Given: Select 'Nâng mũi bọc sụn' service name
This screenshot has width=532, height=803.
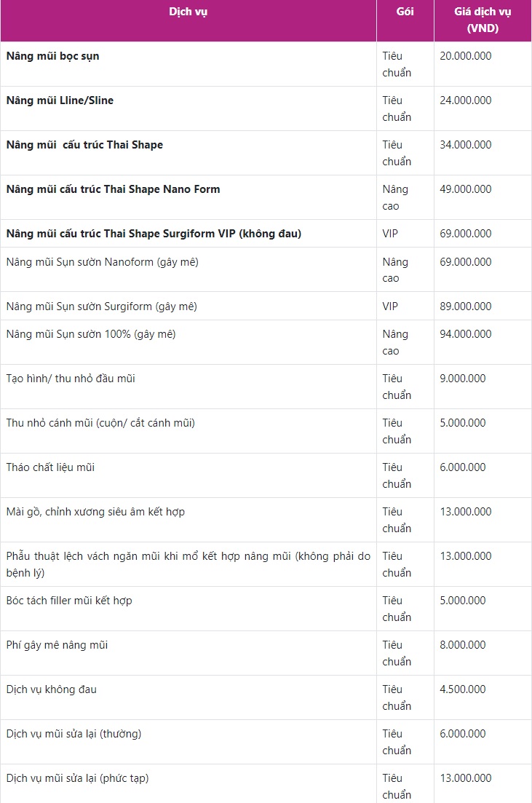Looking at the screenshot, I should [x=53, y=56].
